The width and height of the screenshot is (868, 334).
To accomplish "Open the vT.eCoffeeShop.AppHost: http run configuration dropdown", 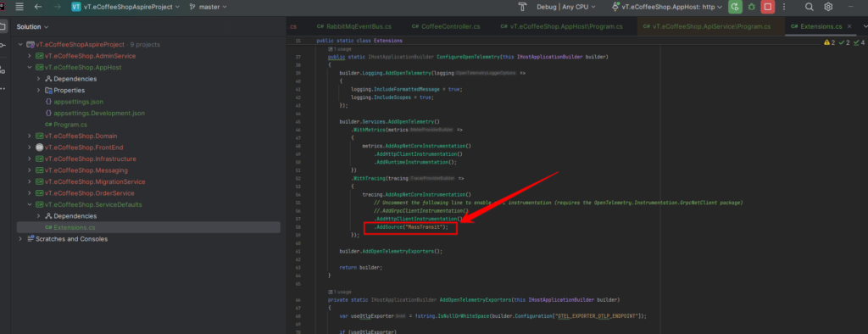I will [666, 7].
